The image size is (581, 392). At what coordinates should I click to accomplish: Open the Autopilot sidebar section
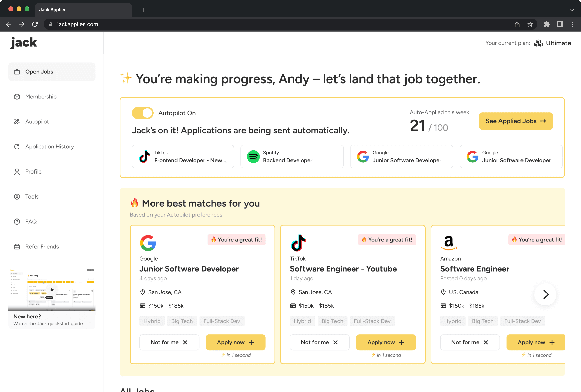point(37,122)
